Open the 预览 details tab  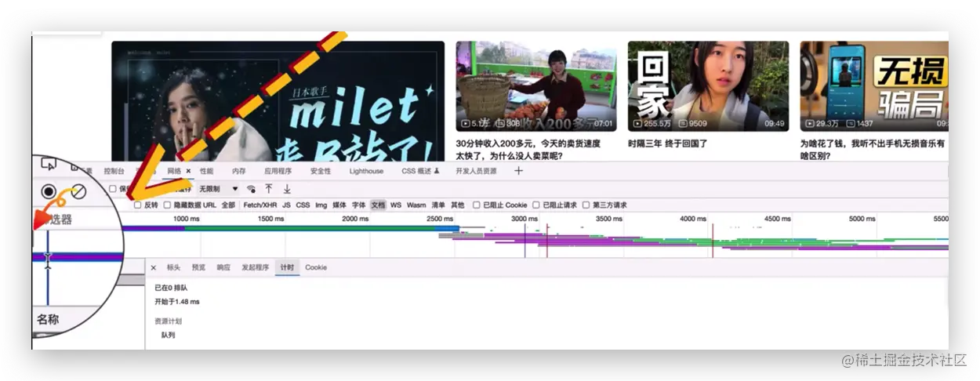point(198,267)
